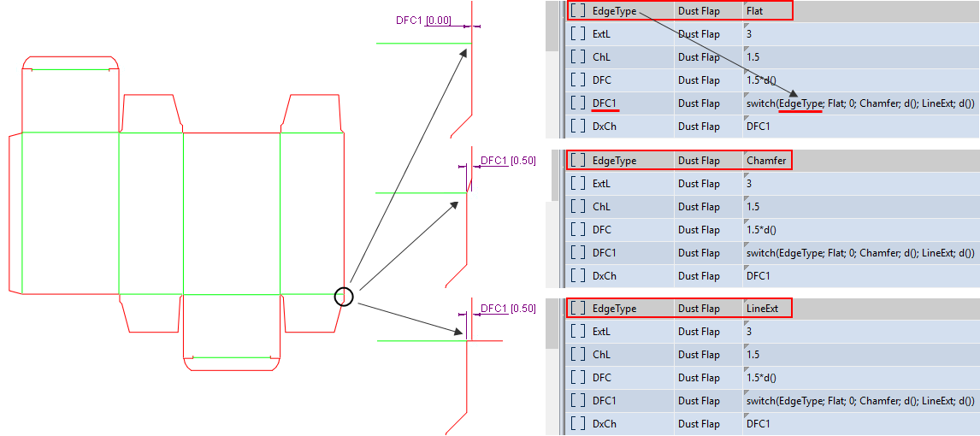This screenshot has height=436, width=980.
Task: Toggle the EdgeType checkbox in the Flat table
Action: 578,12
